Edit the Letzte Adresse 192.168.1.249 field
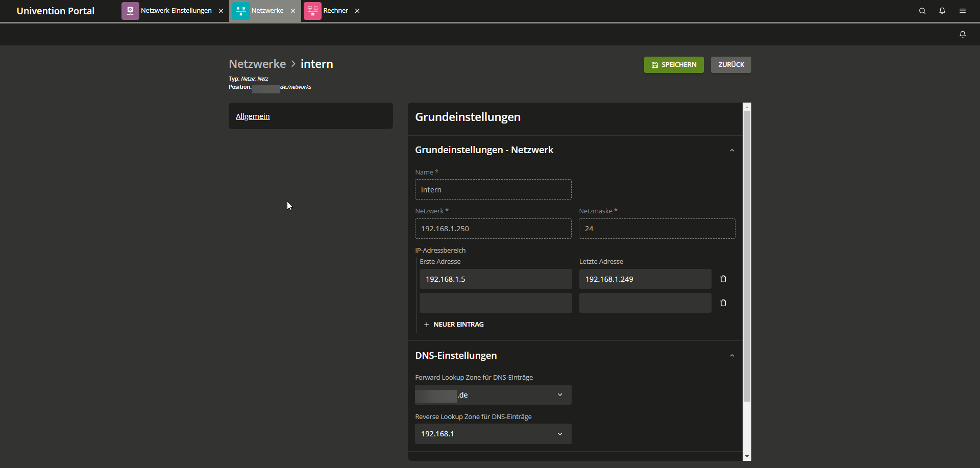This screenshot has height=468, width=980. coord(645,279)
